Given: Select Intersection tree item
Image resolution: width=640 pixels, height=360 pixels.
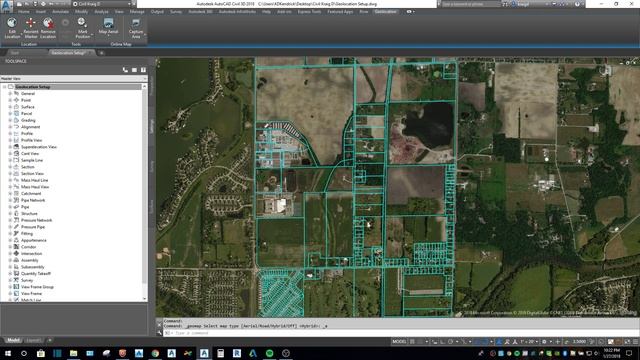Looking at the screenshot, I should coord(31,253).
